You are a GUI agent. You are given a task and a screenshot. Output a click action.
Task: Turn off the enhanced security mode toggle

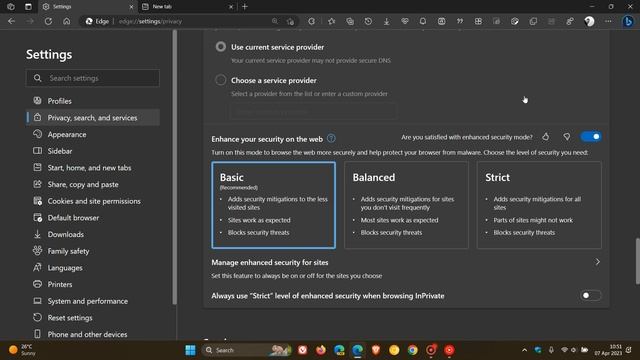[x=591, y=137]
